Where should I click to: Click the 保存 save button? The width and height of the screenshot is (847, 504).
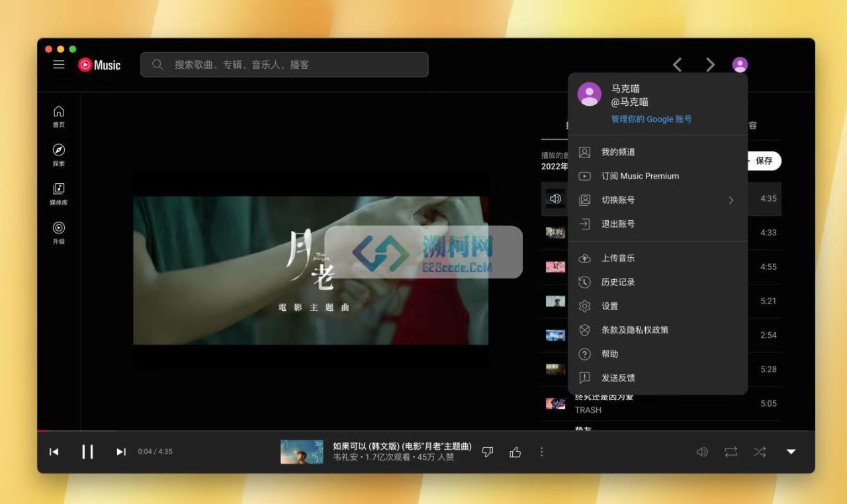click(764, 161)
